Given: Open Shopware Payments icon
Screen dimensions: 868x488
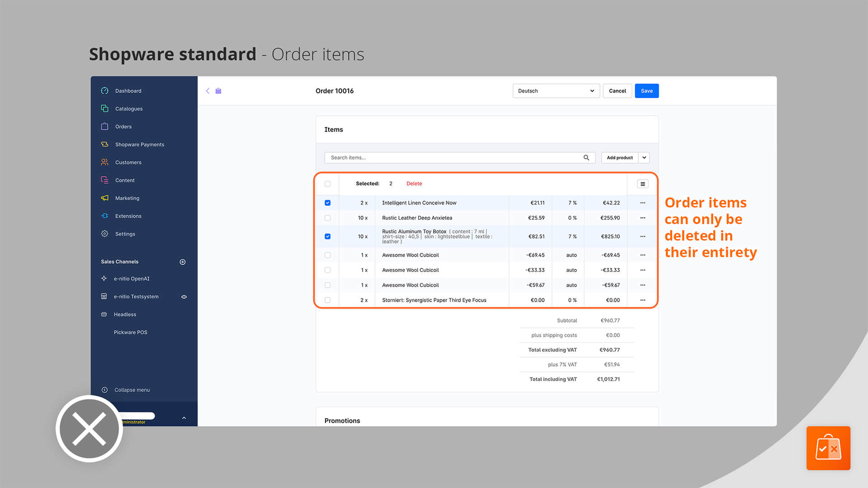Looking at the screenshot, I should point(105,145).
